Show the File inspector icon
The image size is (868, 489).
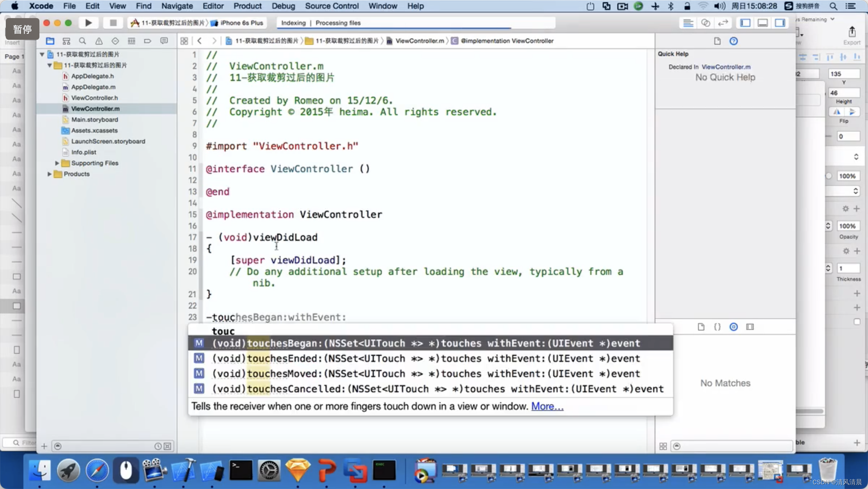point(717,41)
